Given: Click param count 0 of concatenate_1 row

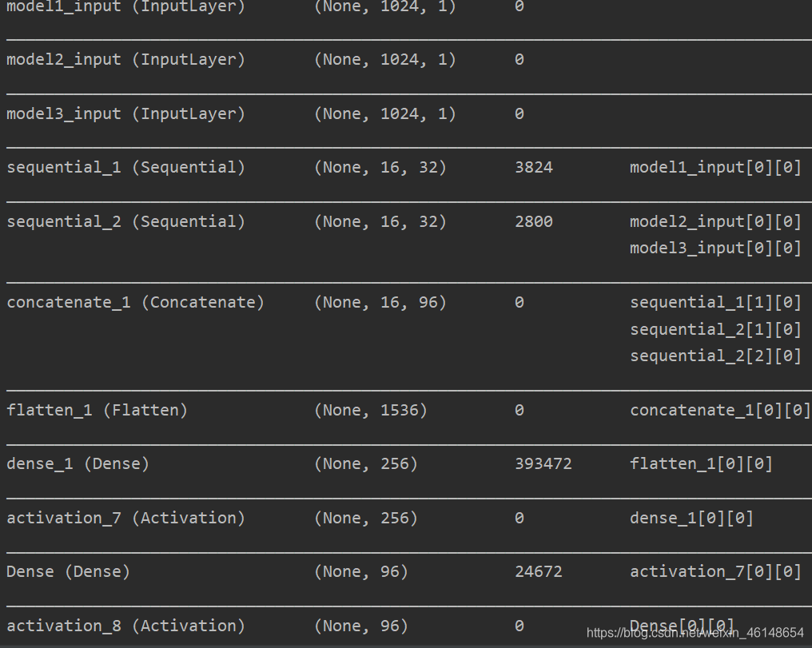Looking at the screenshot, I should point(519,302).
